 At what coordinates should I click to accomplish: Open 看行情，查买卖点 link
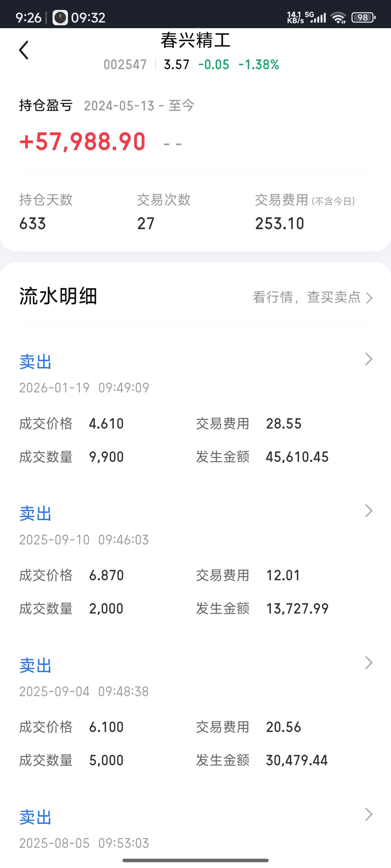tap(312, 298)
